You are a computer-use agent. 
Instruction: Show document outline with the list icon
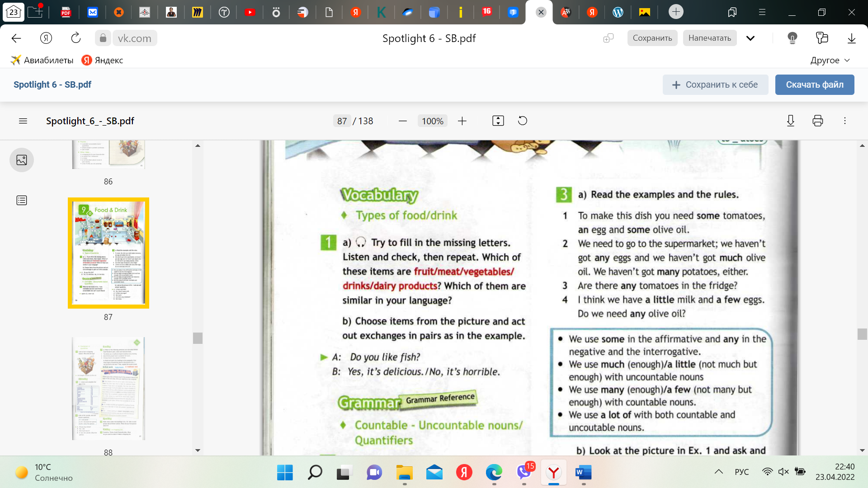coord(22,200)
